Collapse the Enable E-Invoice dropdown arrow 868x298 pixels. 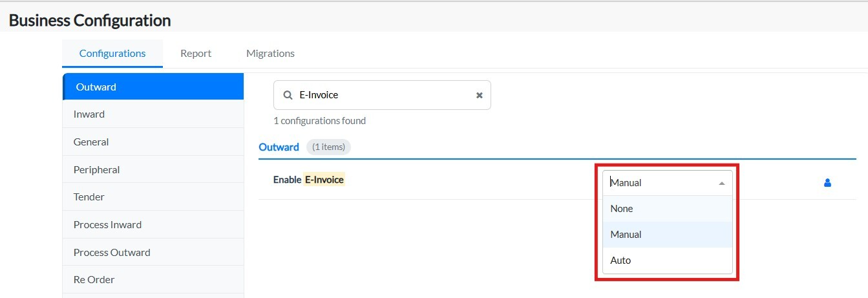point(722,183)
